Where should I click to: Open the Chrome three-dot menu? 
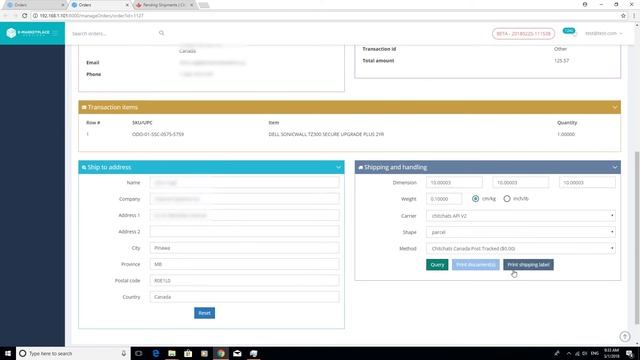click(634, 16)
